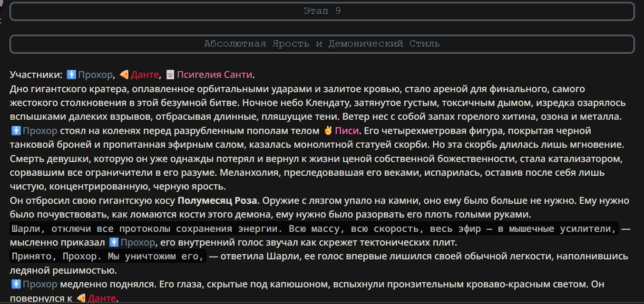Image resolution: width=644 pixels, height=304 pixels.
Task: Click the emoji icon before Псигелия Санти
Action: 170,75
